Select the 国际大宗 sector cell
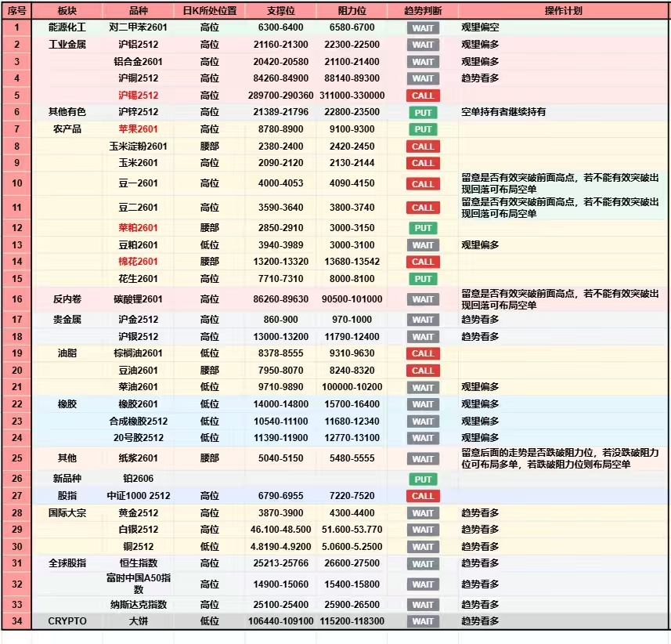671x644 pixels. coord(67,513)
